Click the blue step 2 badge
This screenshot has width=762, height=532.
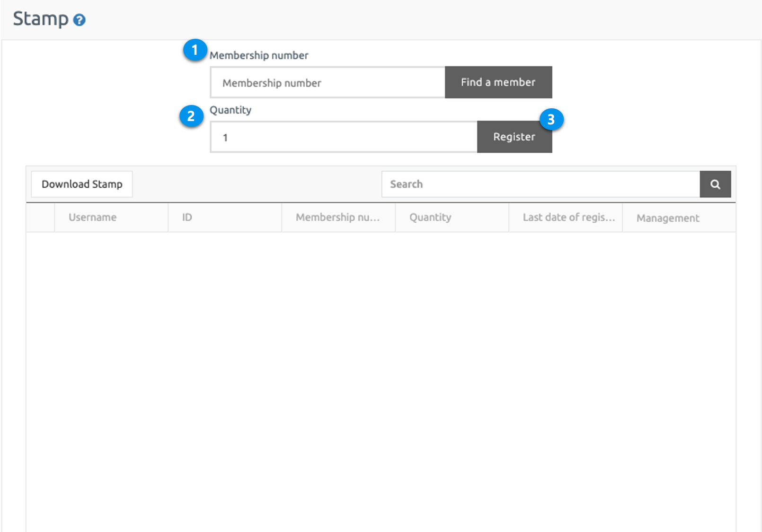pyautogui.click(x=191, y=116)
